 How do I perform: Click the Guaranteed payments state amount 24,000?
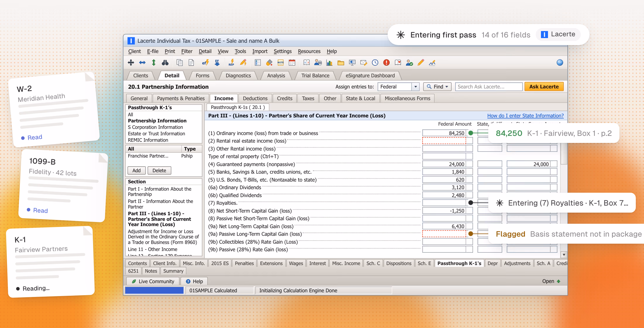tap(528, 164)
